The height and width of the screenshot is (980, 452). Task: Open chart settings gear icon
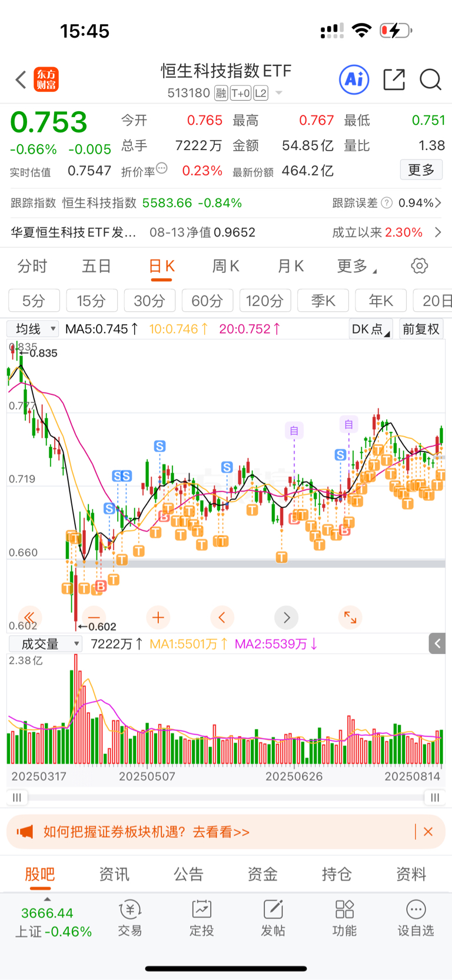[419, 266]
